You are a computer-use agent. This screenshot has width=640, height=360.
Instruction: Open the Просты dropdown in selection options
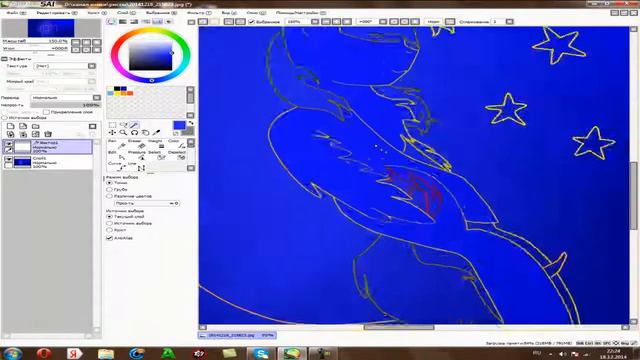point(147,203)
